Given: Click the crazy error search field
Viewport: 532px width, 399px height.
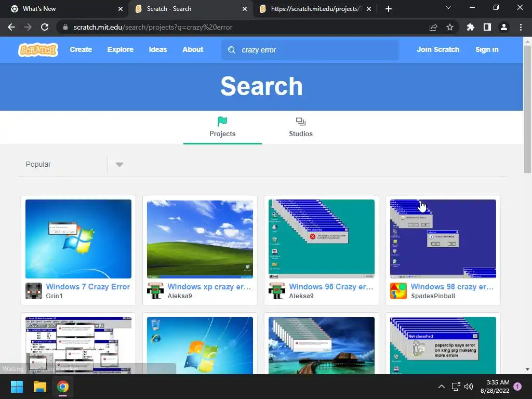Looking at the screenshot, I should point(310,50).
